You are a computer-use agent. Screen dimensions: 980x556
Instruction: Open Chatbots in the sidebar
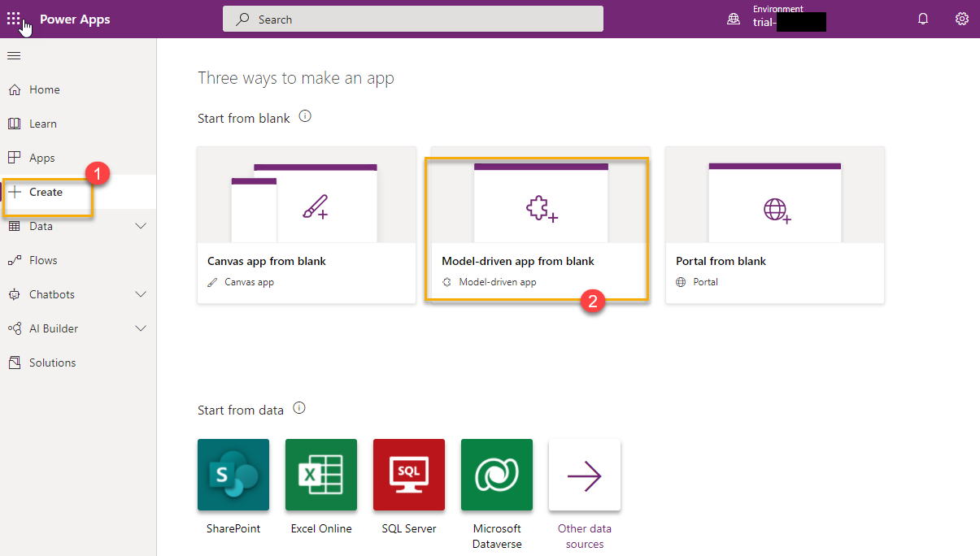78,294
